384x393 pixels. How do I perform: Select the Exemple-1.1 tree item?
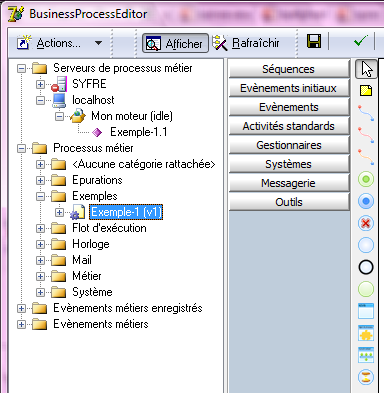pyautogui.click(x=139, y=132)
